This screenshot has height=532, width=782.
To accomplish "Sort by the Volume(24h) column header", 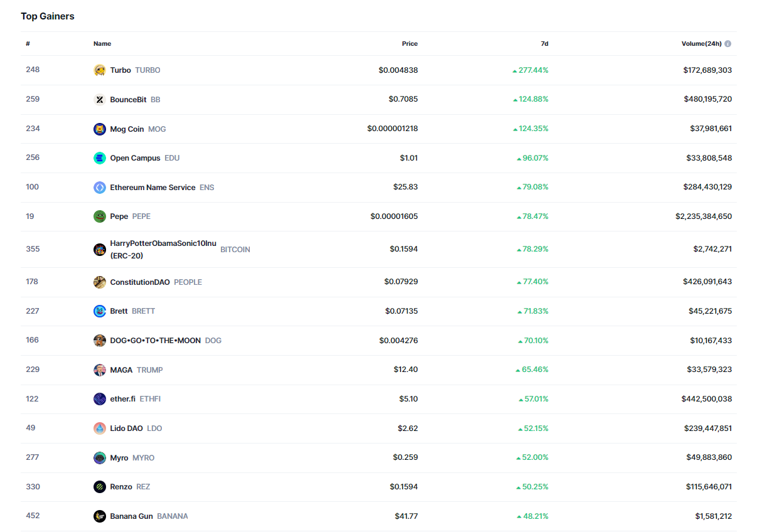I will coord(702,44).
